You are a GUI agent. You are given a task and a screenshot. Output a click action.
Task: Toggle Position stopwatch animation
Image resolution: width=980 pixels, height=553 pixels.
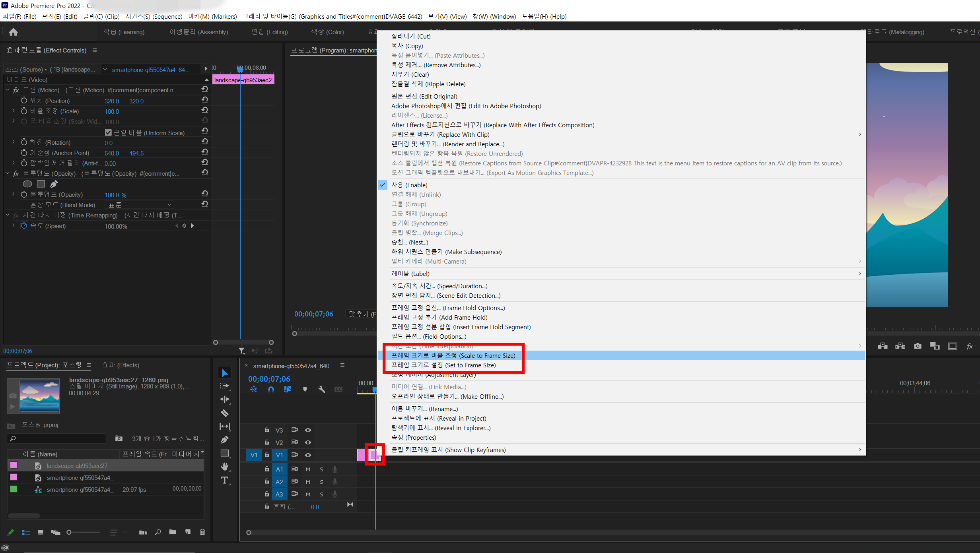tap(24, 100)
